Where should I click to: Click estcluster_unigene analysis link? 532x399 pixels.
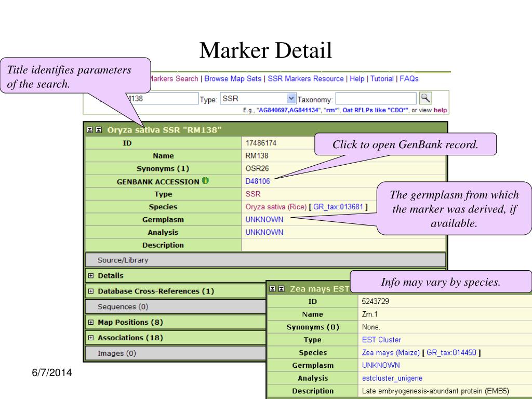392,378
